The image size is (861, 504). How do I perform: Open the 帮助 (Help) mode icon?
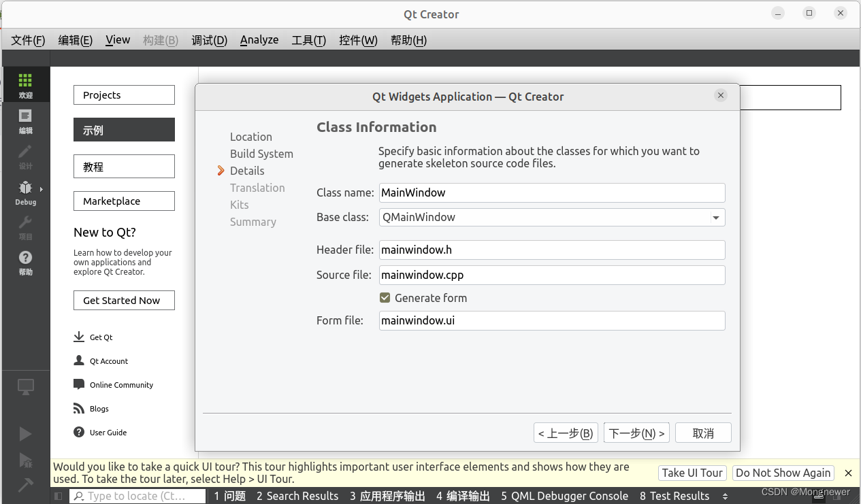(x=26, y=263)
